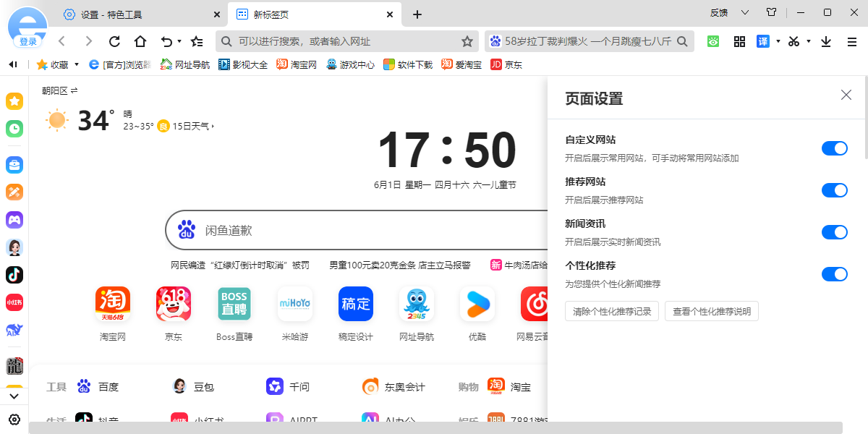This screenshot has height=434, width=868.
Task: Open the downloads arrow icon
Action: click(x=826, y=41)
